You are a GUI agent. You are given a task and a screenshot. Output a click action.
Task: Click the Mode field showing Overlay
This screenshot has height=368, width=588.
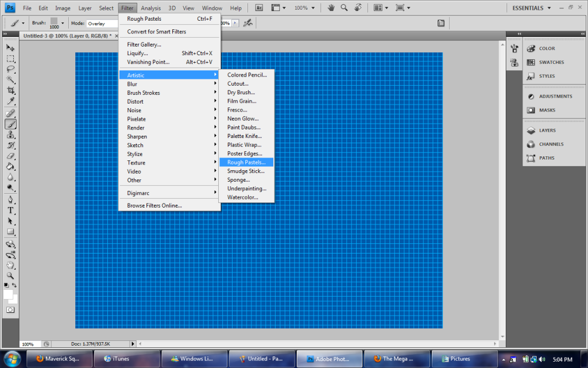tap(102, 24)
